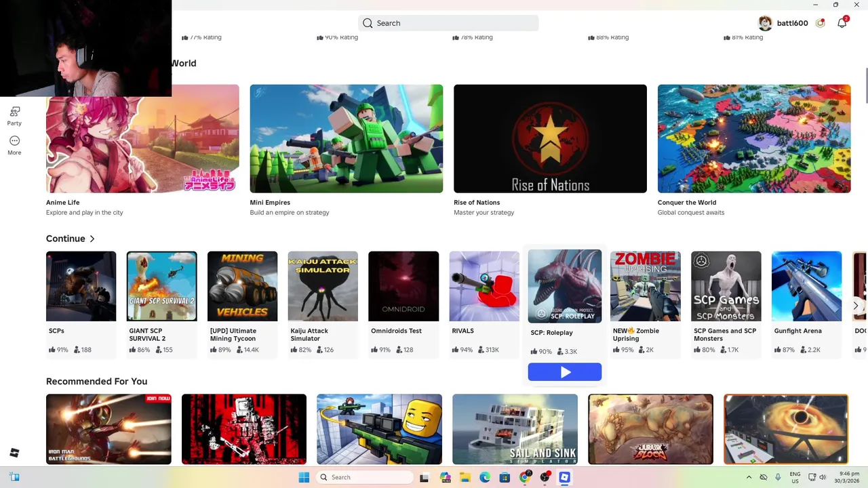
Task: Open SCP: Roleplay game thumbnail
Action: point(565,286)
